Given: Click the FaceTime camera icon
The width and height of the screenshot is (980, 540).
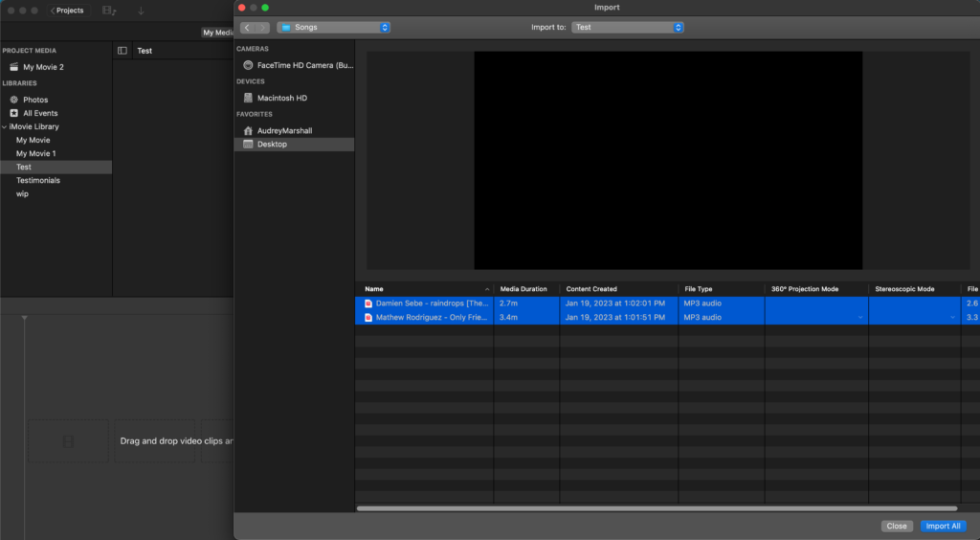Looking at the screenshot, I should tap(248, 65).
